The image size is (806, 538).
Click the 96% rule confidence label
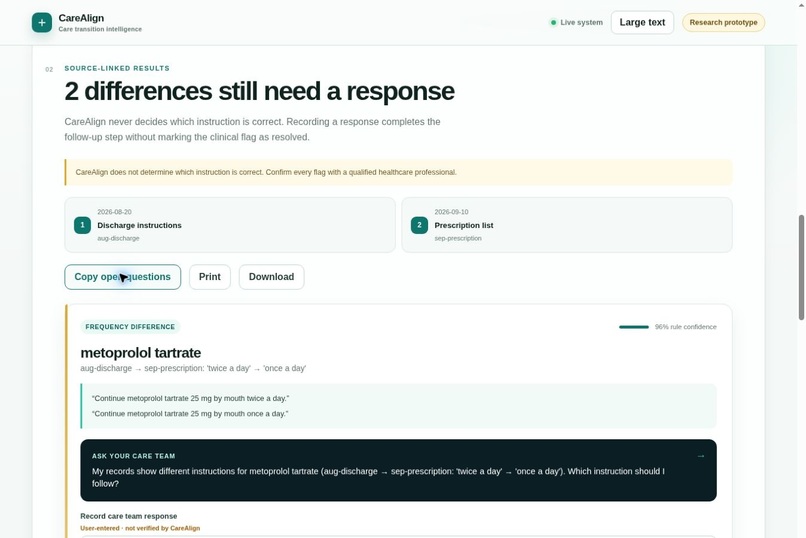(686, 327)
